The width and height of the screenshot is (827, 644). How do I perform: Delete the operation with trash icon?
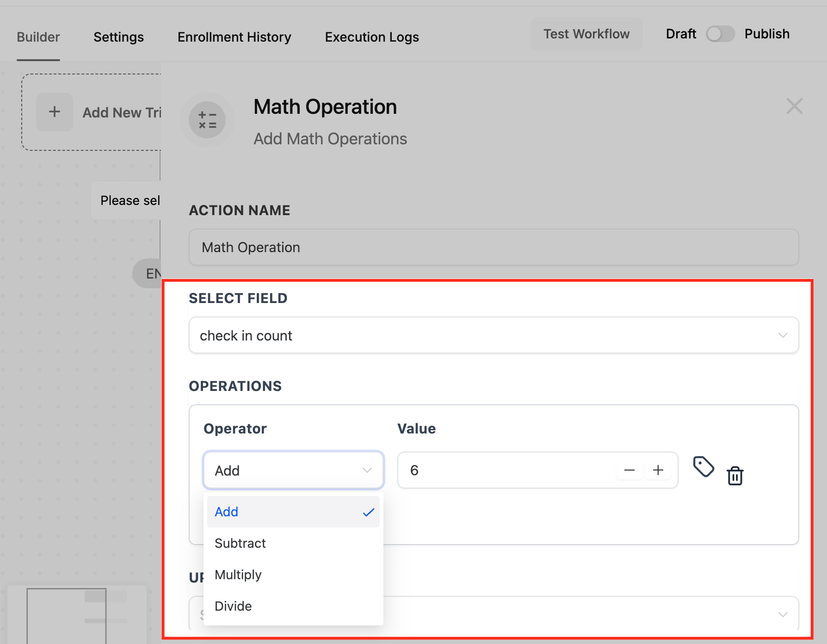735,476
